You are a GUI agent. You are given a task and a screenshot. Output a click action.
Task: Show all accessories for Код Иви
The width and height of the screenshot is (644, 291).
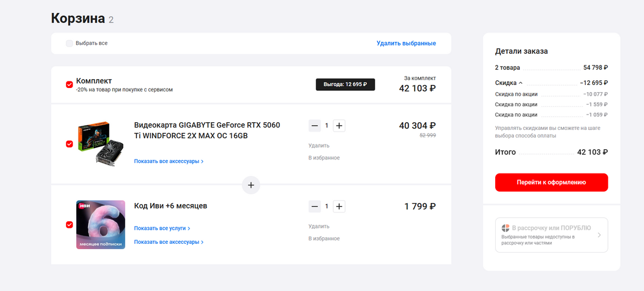169,242
